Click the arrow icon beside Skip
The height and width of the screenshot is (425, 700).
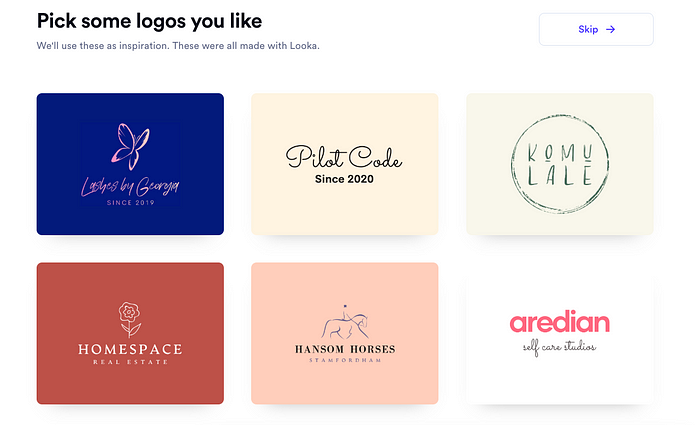click(610, 29)
